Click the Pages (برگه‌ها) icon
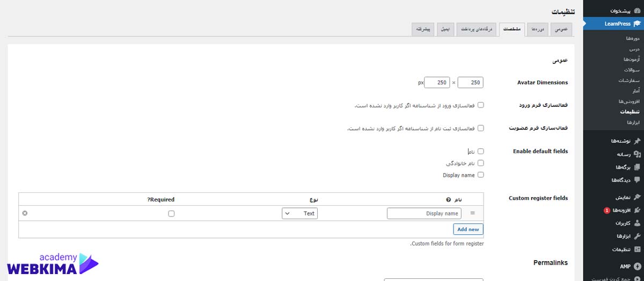The width and height of the screenshot is (644, 281). pos(637,167)
